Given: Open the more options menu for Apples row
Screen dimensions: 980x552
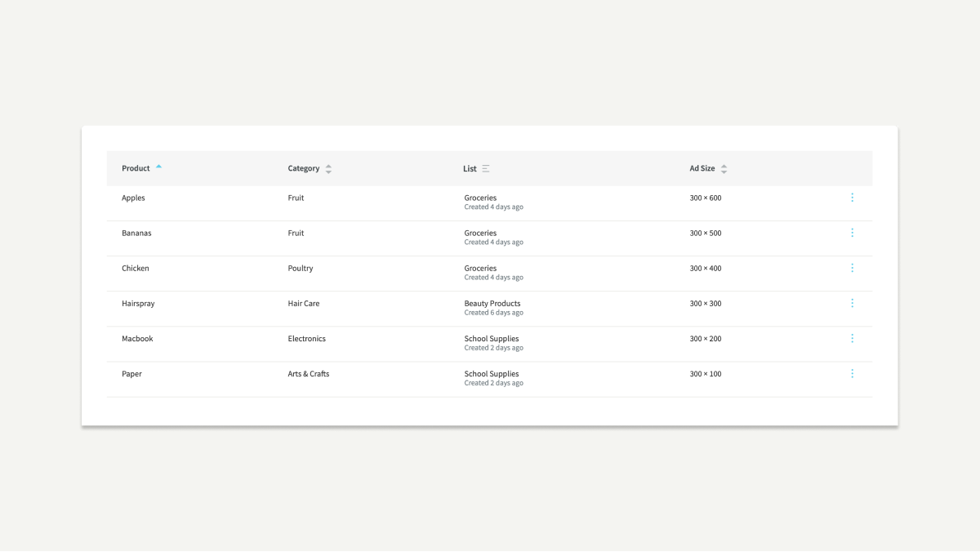Looking at the screenshot, I should (852, 198).
